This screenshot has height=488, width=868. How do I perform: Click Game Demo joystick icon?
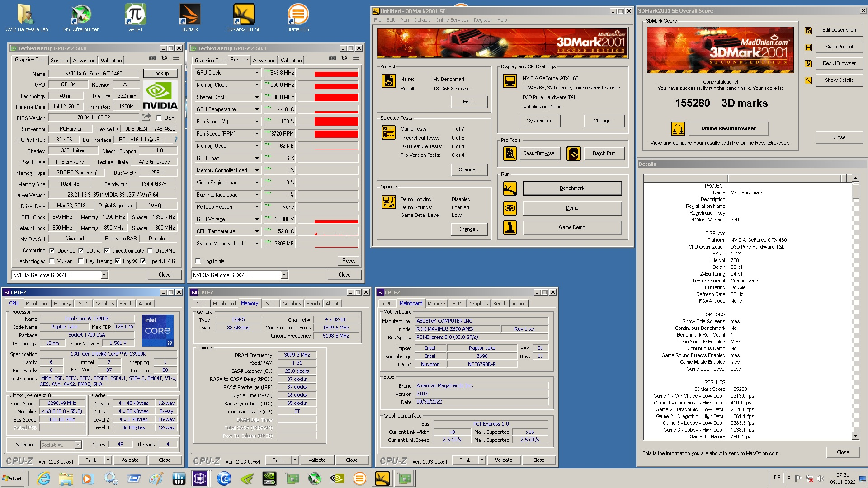point(510,227)
